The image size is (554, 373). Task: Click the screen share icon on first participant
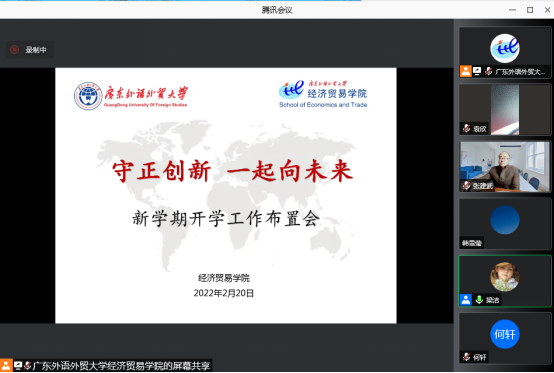477,71
